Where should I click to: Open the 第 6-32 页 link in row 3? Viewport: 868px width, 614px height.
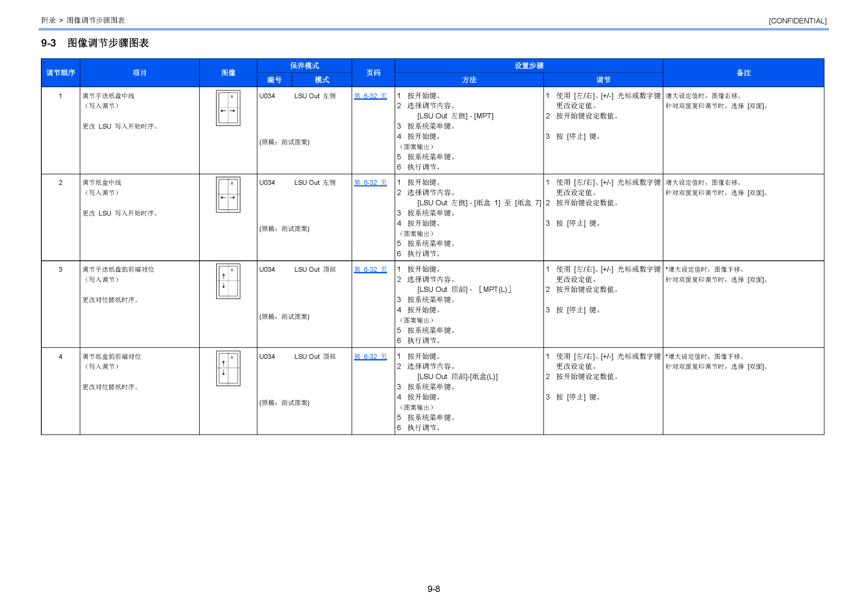coord(370,270)
